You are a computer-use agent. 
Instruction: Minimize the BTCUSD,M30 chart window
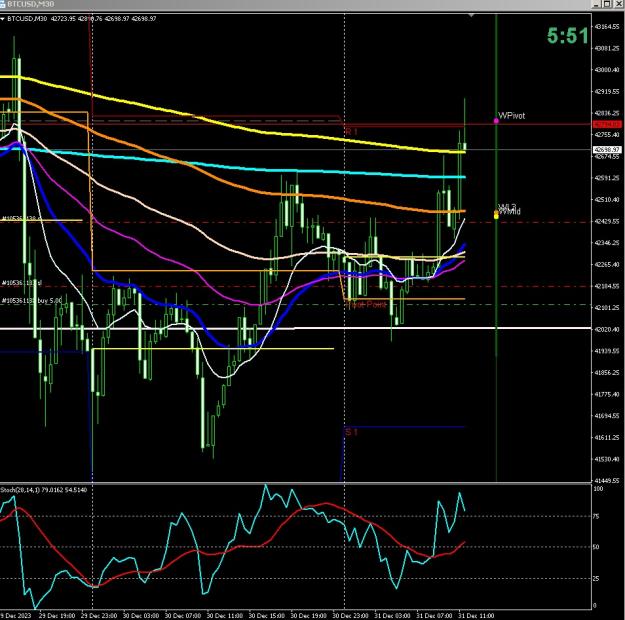pyautogui.click(x=597, y=4)
